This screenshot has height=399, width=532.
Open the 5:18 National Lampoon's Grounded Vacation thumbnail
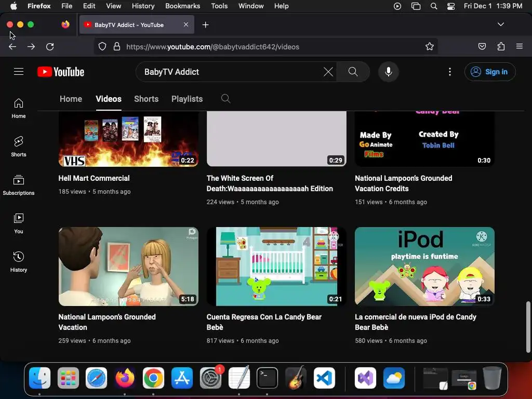128,267
